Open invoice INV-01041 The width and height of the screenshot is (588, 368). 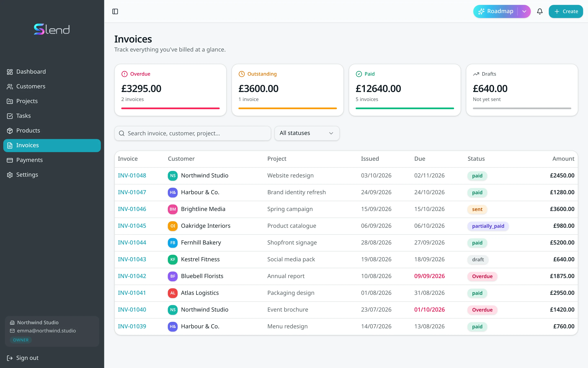point(132,293)
